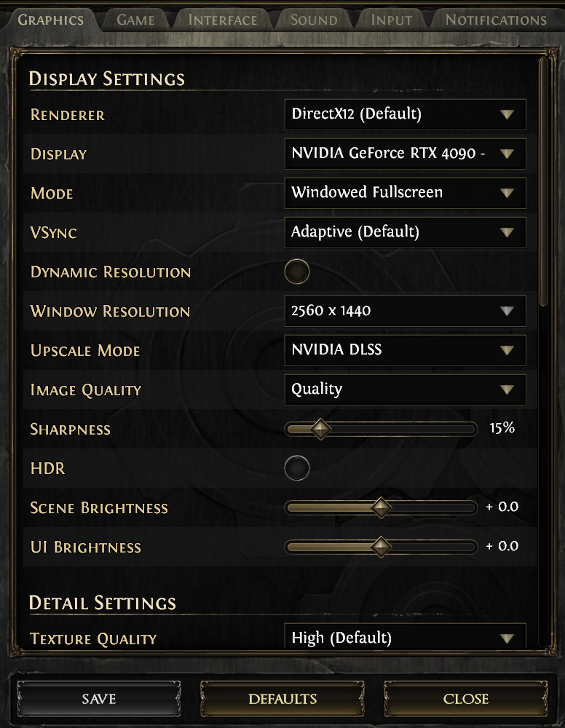Go to the Notifications tab
The image size is (565, 728).
[496, 20]
